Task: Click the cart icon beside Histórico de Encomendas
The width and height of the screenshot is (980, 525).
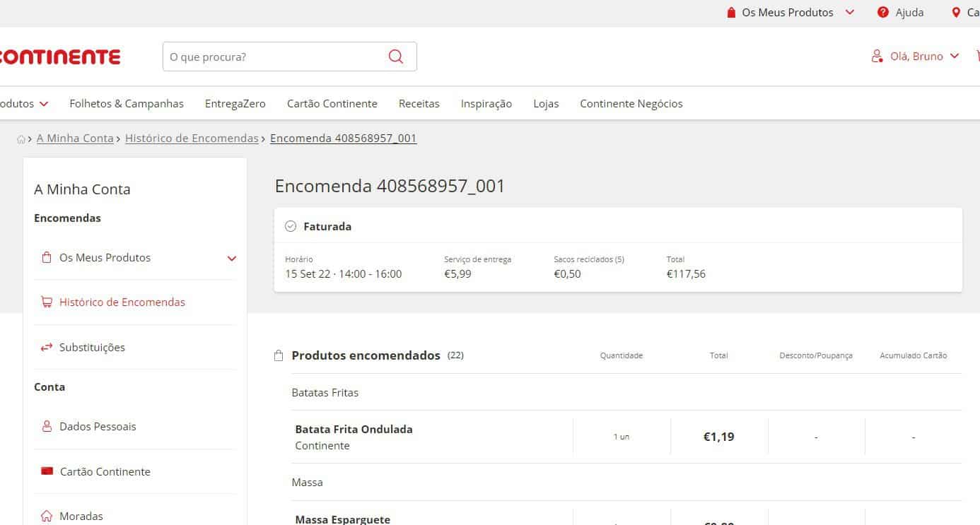Action: coord(47,302)
